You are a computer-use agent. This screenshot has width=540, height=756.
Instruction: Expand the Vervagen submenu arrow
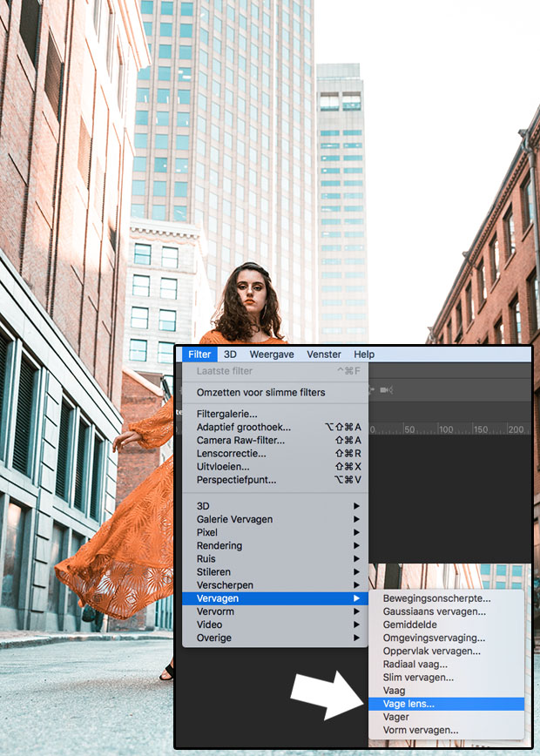355,598
